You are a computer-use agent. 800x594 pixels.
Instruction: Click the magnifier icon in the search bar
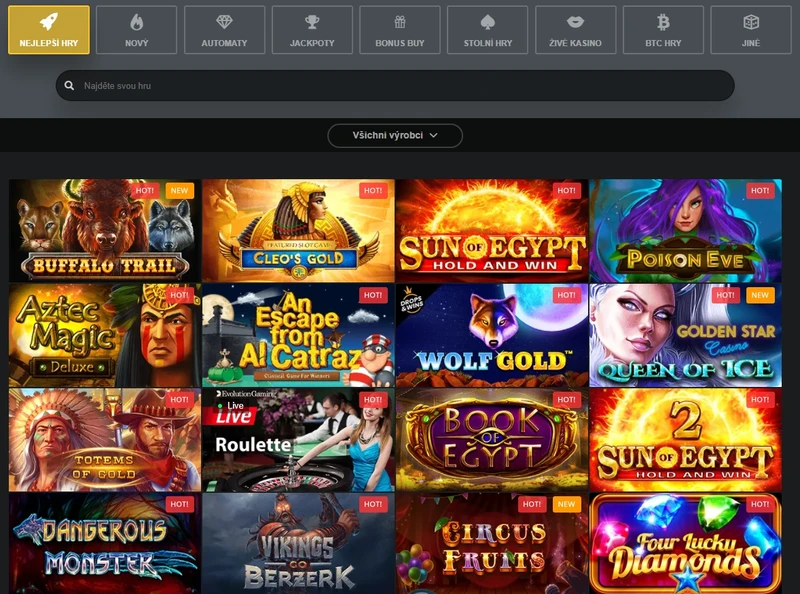coord(68,86)
